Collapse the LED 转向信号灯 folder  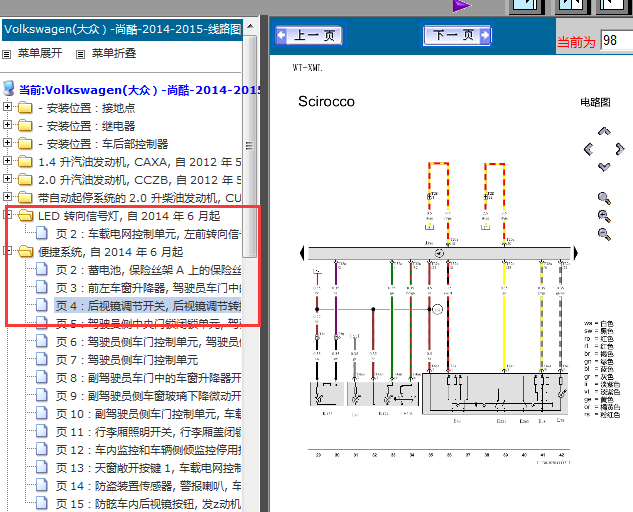point(7,214)
